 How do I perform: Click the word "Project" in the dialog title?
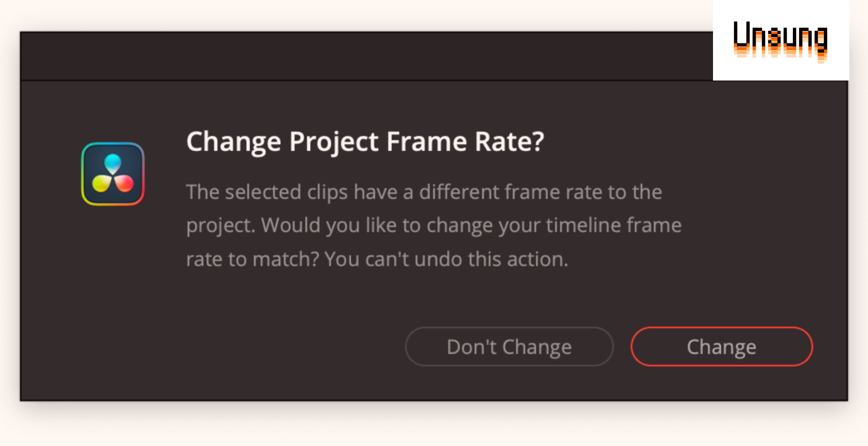335,142
